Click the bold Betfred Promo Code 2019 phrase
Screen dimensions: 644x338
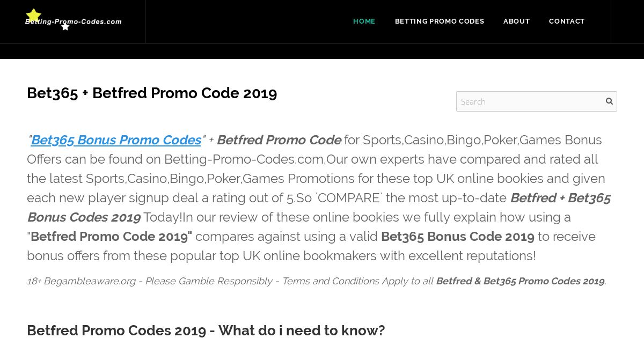click(111, 237)
